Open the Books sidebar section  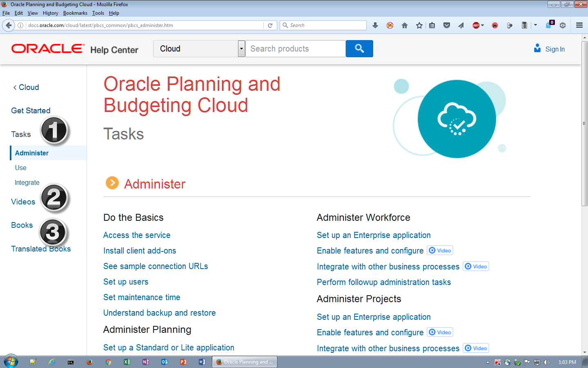click(22, 225)
